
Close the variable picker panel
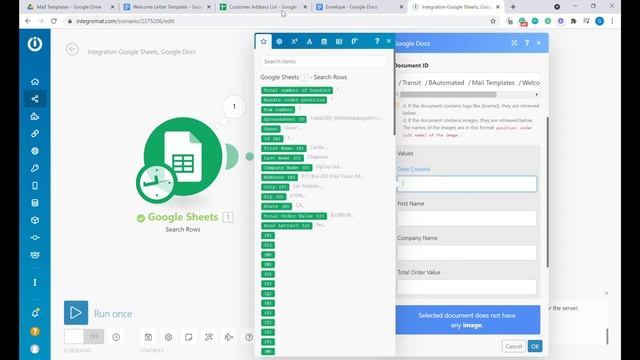point(389,41)
